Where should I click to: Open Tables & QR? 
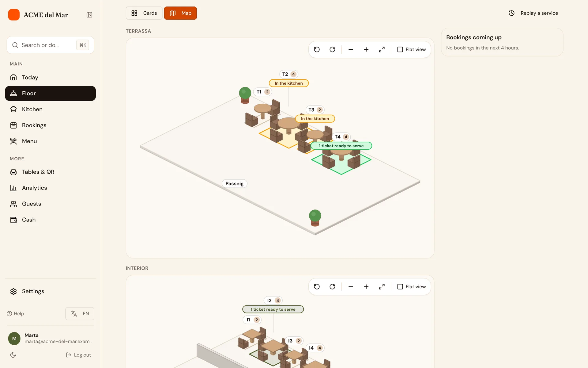click(50, 172)
